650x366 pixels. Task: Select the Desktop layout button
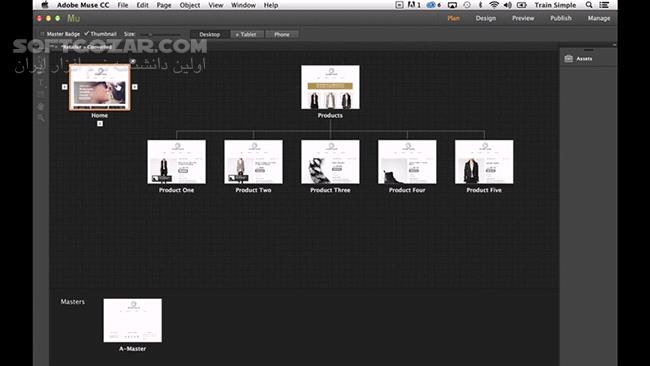coord(209,34)
